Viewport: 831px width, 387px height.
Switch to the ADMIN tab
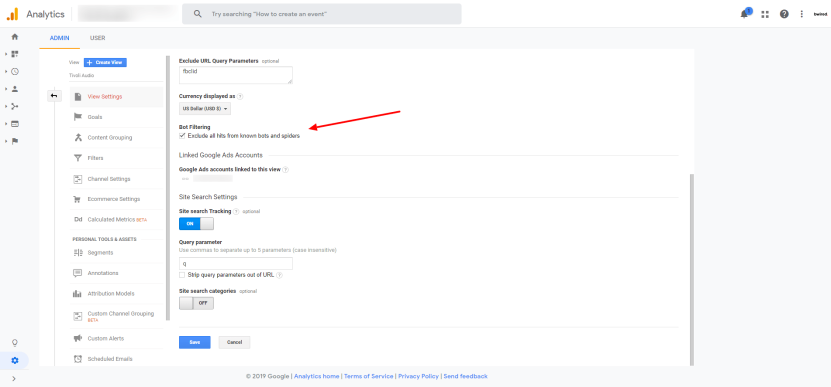(x=59, y=38)
